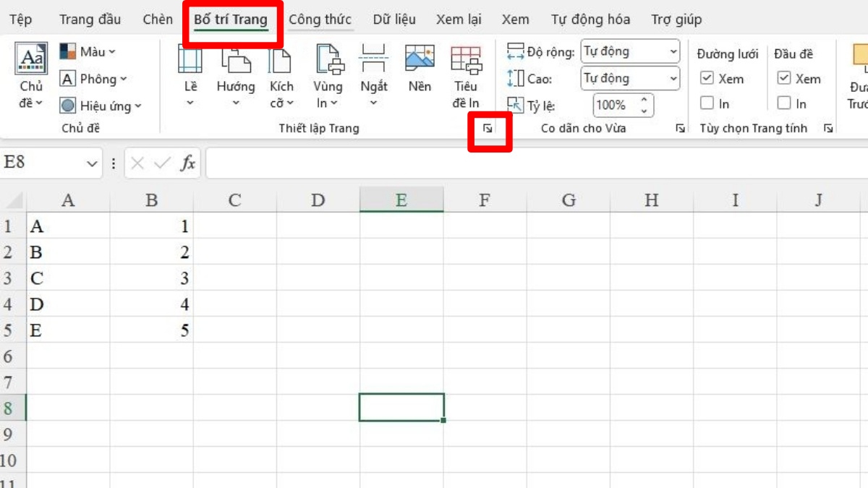Click the fx insert function icon
This screenshot has height=488, width=868.
[188, 163]
